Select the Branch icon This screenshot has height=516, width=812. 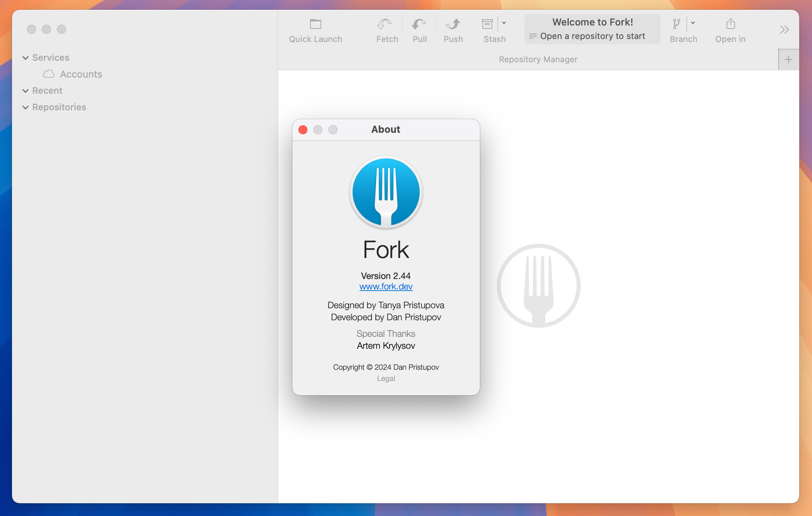(x=676, y=24)
